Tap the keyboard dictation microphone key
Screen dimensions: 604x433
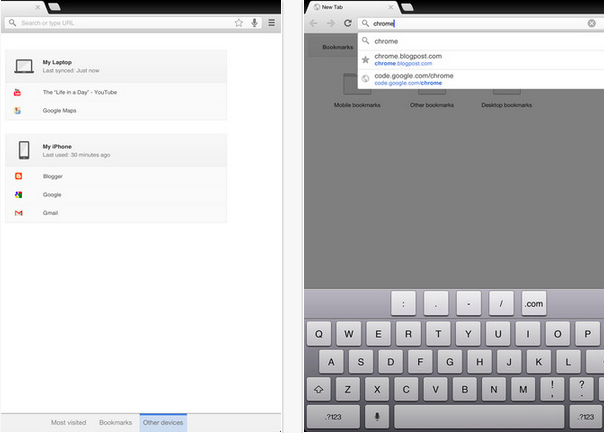click(377, 417)
